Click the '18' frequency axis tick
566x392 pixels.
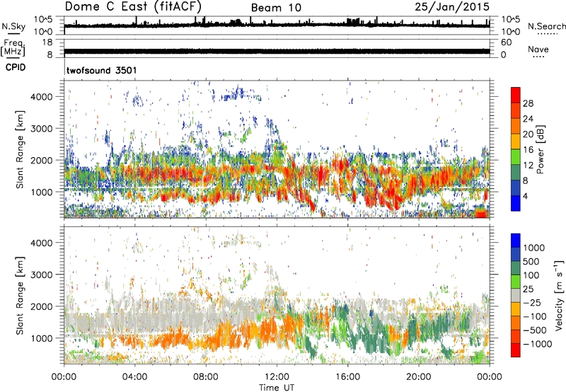coord(47,42)
